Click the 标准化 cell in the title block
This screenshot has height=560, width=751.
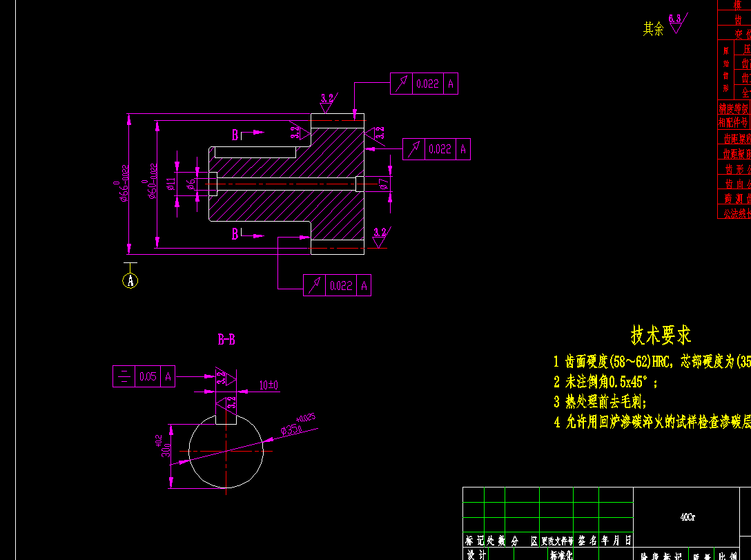561,554
